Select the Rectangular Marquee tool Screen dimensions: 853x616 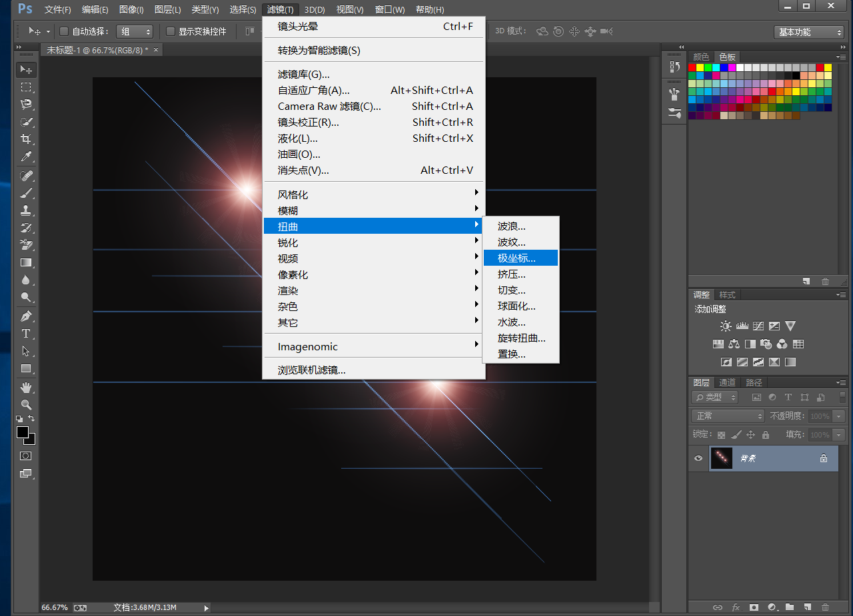[x=26, y=87]
